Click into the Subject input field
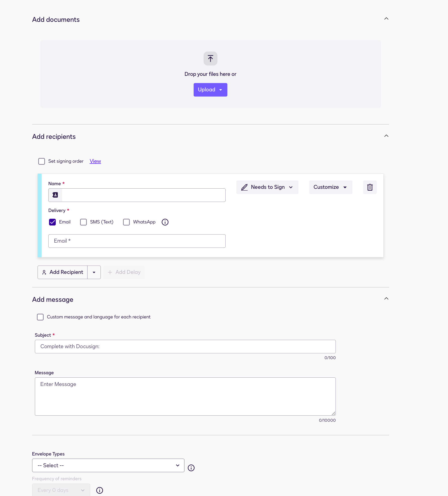The width and height of the screenshot is (448, 496). point(185,346)
